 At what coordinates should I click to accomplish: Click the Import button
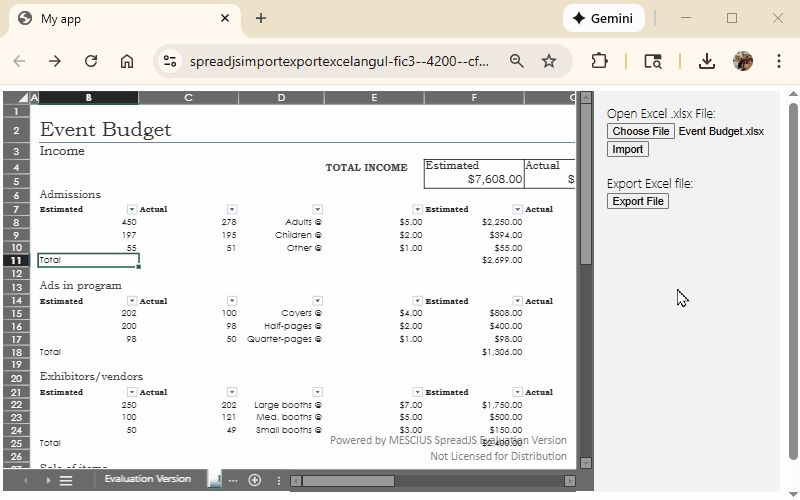click(628, 149)
